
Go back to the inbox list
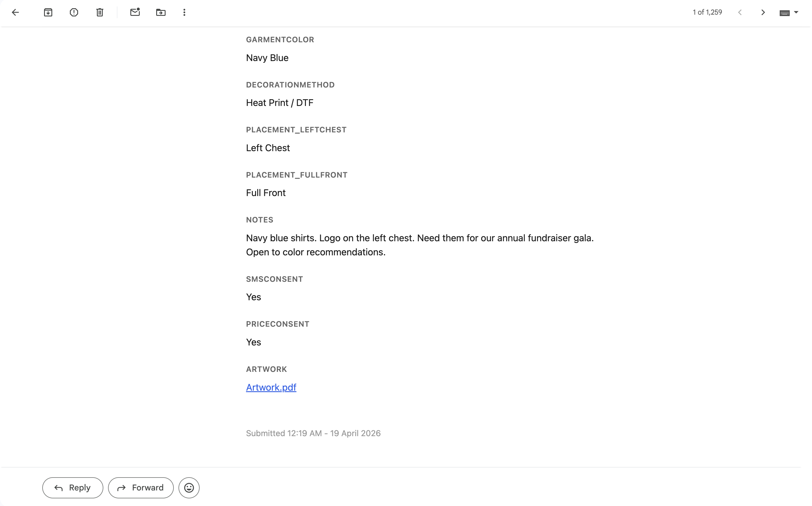click(x=15, y=12)
